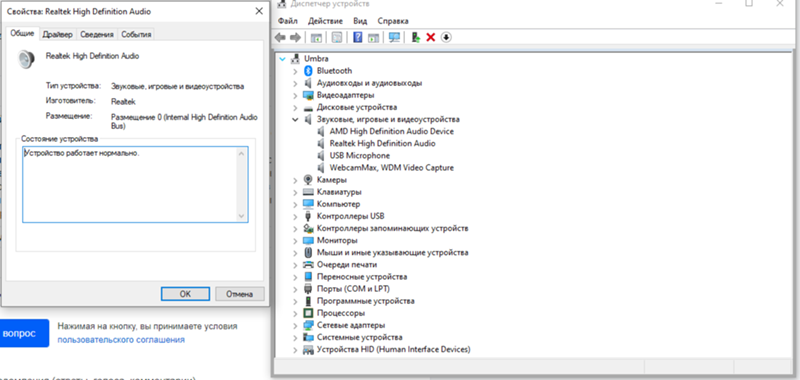The width and height of the screenshot is (800, 380).
Task: Confirm dialog with OK button
Action: (x=185, y=294)
